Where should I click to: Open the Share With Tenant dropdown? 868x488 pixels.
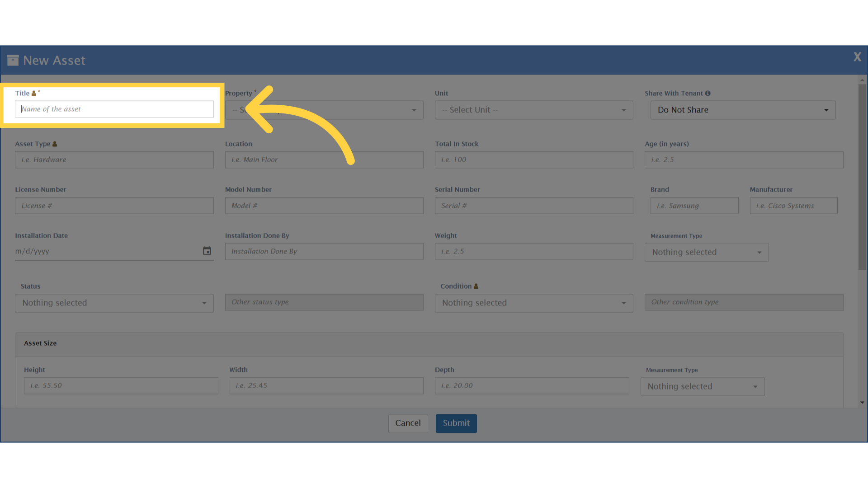pyautogui.click(x=743, y=110)
